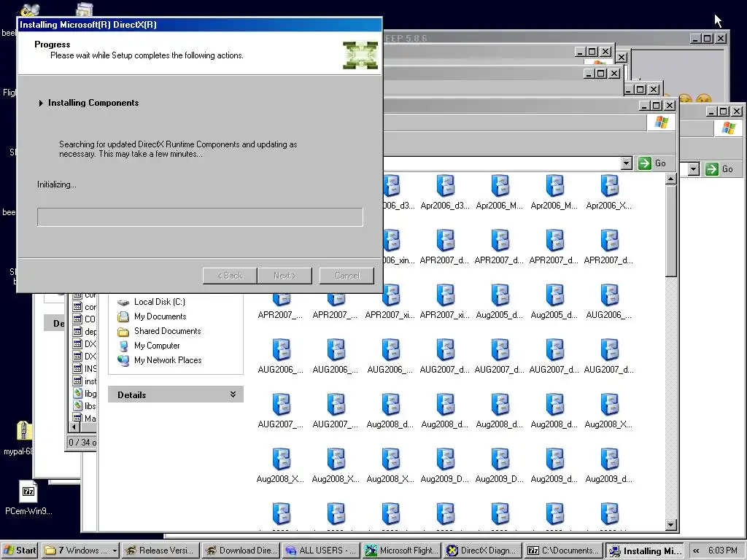Click the 06_xin... partially hidden file
Viewport: 747px width, 560px height.
coord(399,247)
